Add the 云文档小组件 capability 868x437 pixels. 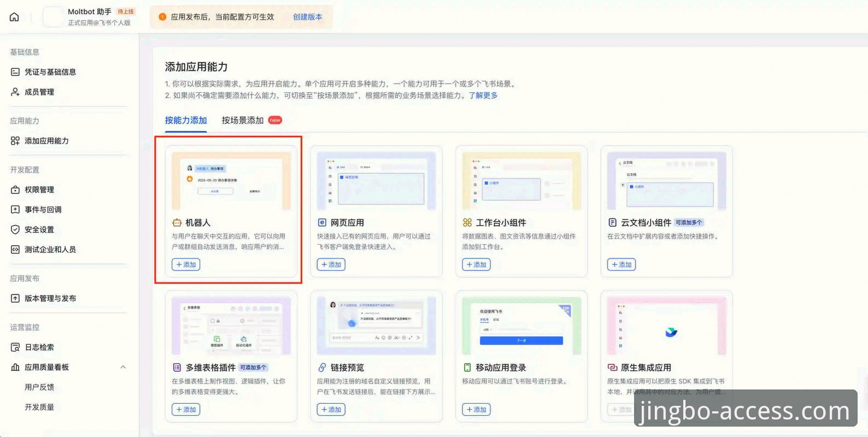pyautogui.click(x=621, y=265)
